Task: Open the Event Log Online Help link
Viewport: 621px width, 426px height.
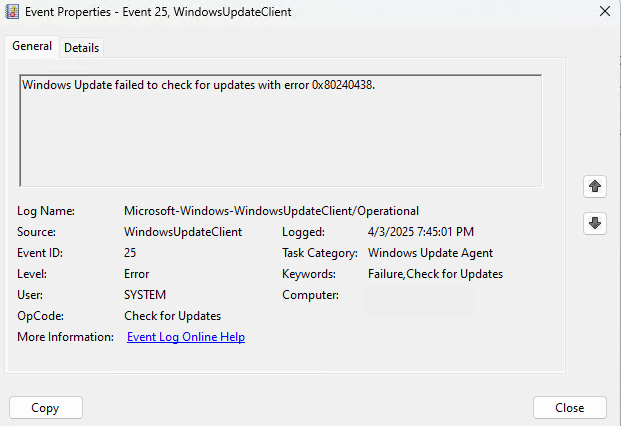Action: click(186, 337)
